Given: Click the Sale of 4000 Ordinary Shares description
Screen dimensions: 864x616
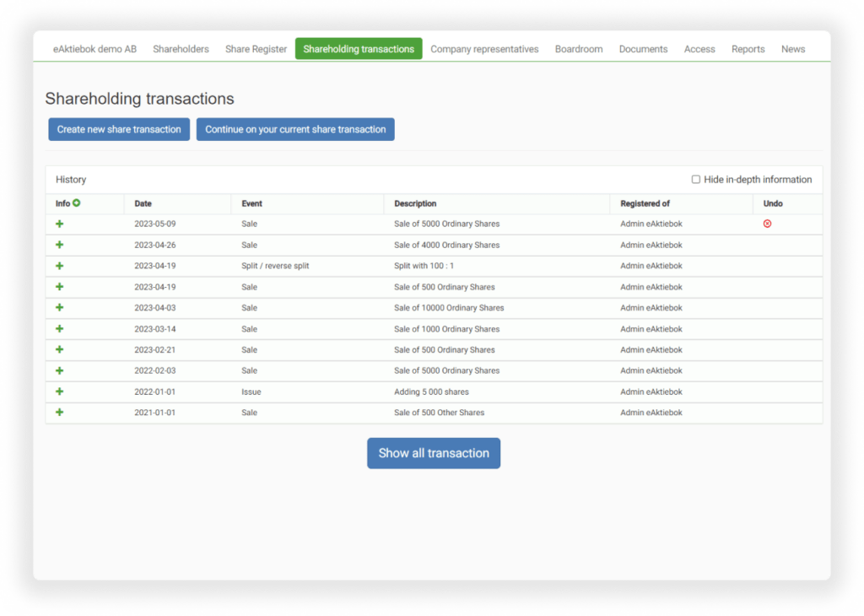Looking at the screenshot, I should click(x=447, y=245).
